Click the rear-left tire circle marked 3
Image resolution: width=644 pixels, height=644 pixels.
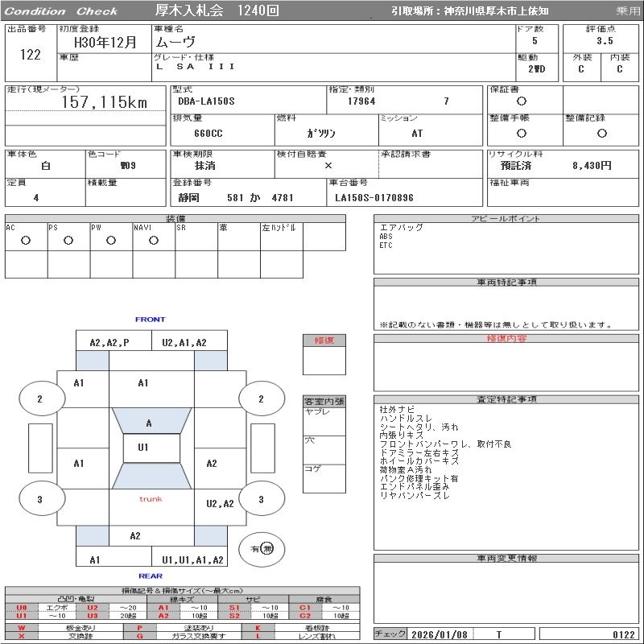(x=42, y=498)
